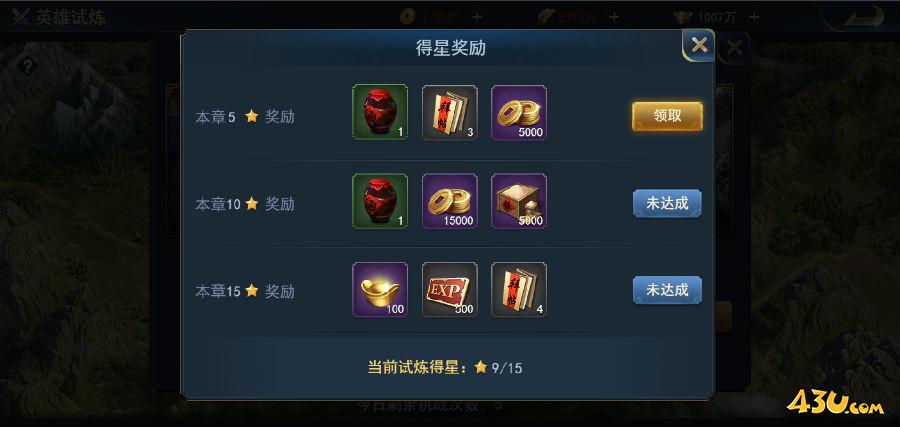Viewport: 900px width, 427px height.
Task: Tap the wine jar in 5-star reward row
Action: (x=380, y=112)
